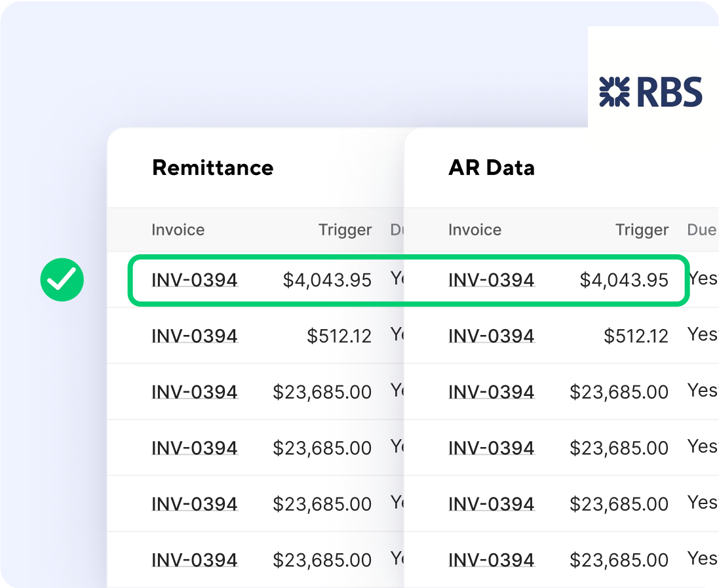Open the first INV-0394 invoice in Remittance
Viewport: 719px width, 588px height.
195,279
